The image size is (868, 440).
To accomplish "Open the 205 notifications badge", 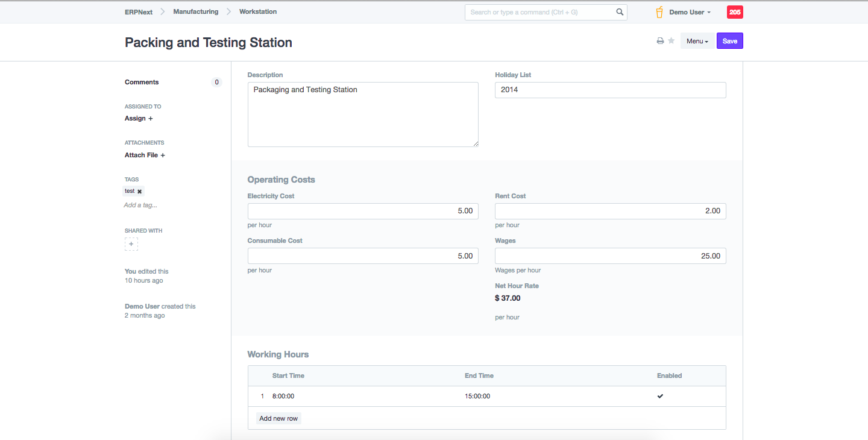I will pyautogui.click(x=735, y=12).
